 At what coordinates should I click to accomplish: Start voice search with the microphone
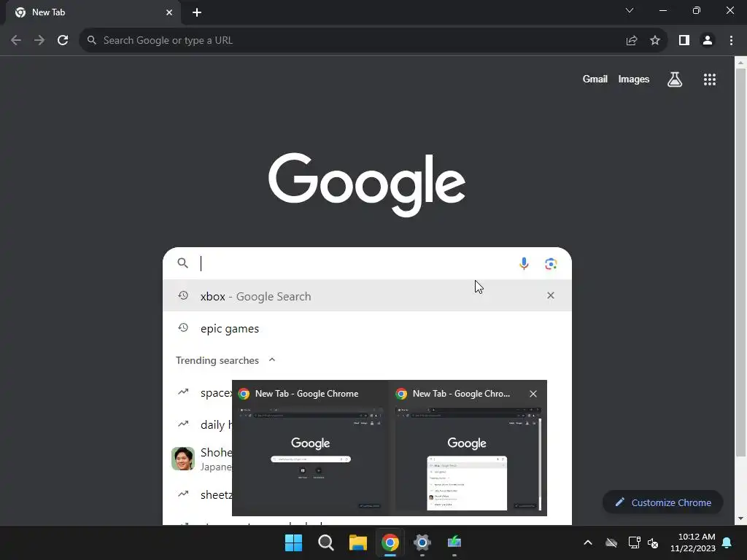click(x=524, y=263)
